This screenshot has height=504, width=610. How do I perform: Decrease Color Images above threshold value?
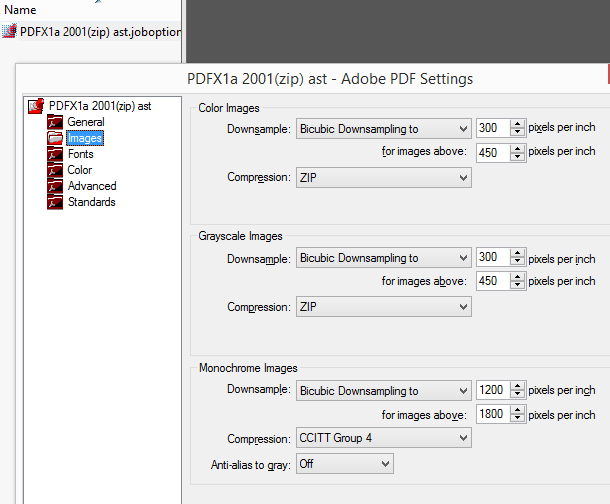click(x=517, y=157)
